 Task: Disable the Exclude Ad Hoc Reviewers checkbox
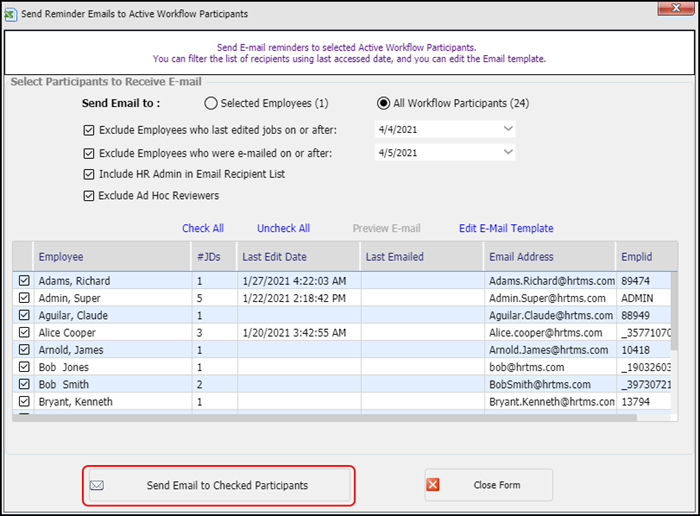[90, 196]
